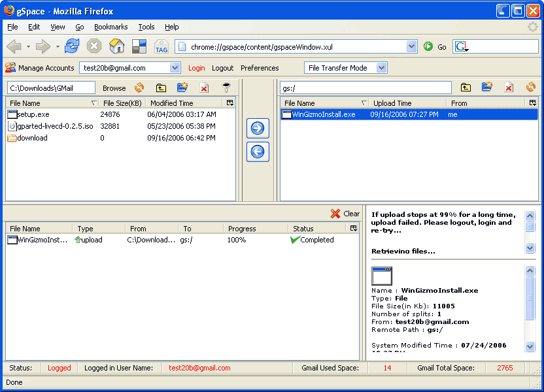Click the Manage Accounts label
544x392 pixels.
coord(46,68)
